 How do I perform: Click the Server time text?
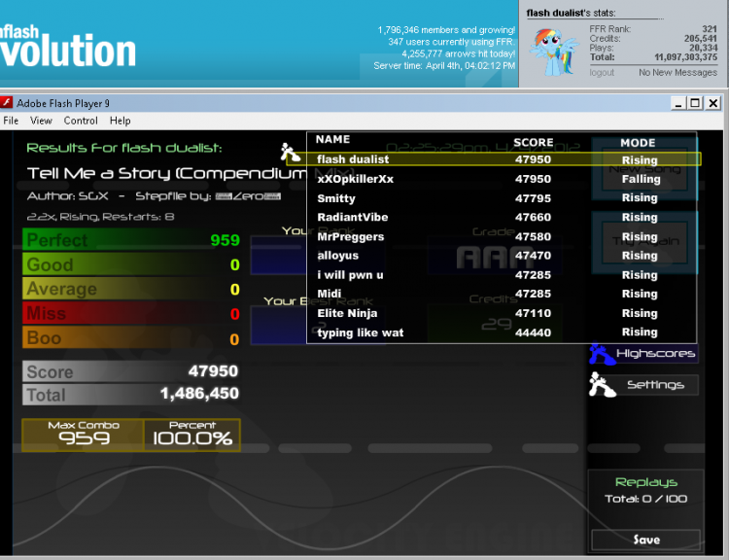tap(444, 65)
